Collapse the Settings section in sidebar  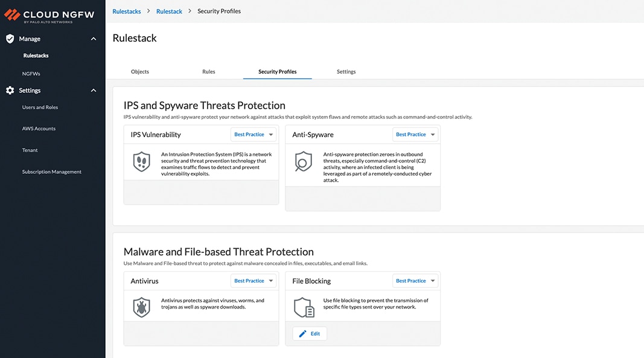pos(94,90)
